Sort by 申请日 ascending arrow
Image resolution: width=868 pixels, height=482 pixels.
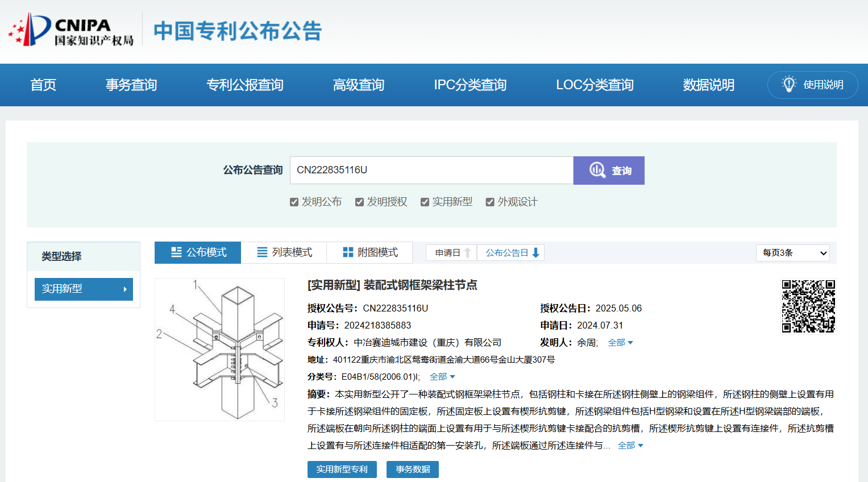(x=467, y=253)
